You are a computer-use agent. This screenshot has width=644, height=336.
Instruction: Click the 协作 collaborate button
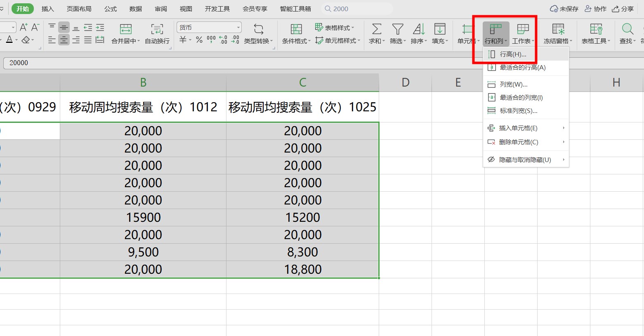[x=596, y=9]
